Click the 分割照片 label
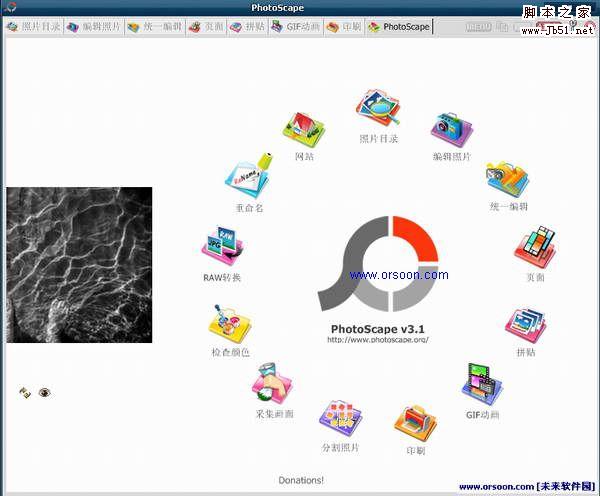Image resolution: width=600 pixels, height=496 pixels. tap(341, 447)
